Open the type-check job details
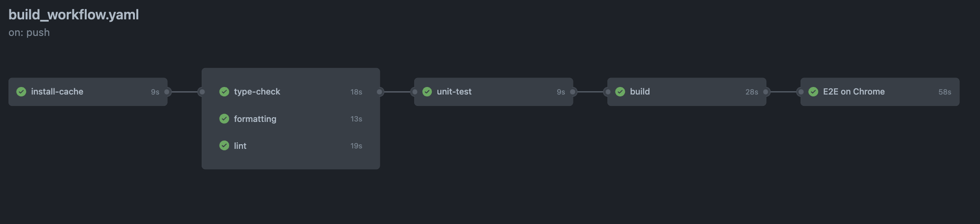 291,92
